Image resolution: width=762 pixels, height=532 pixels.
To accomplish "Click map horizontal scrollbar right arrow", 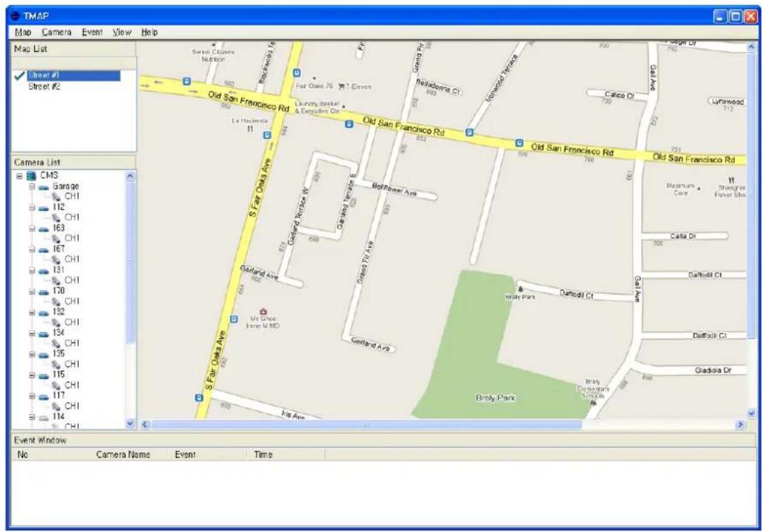I will pos(740,424).
